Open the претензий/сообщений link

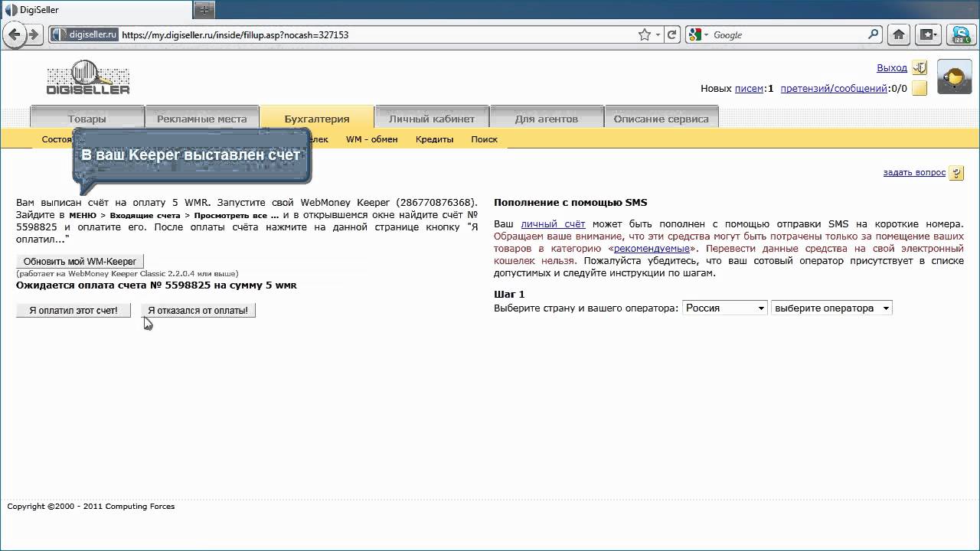[834, 89]
